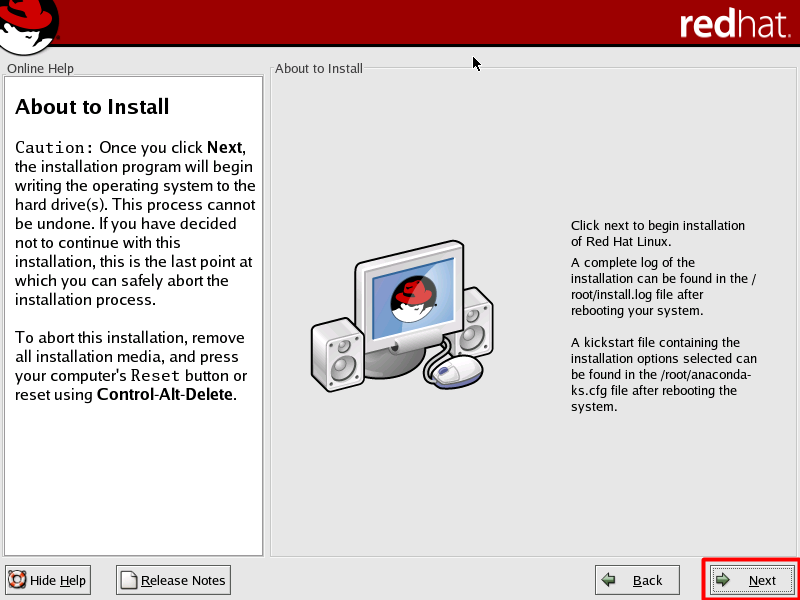This screenshot has width=800, height=600.
Task: Go back with the Back button
Action: pyautogui.click(x=637, y=580)
